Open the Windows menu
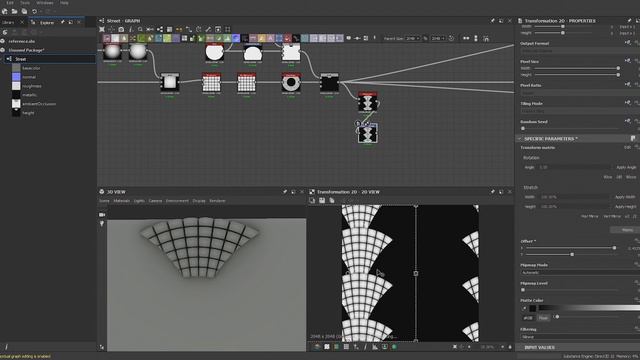 coord(45,3)
